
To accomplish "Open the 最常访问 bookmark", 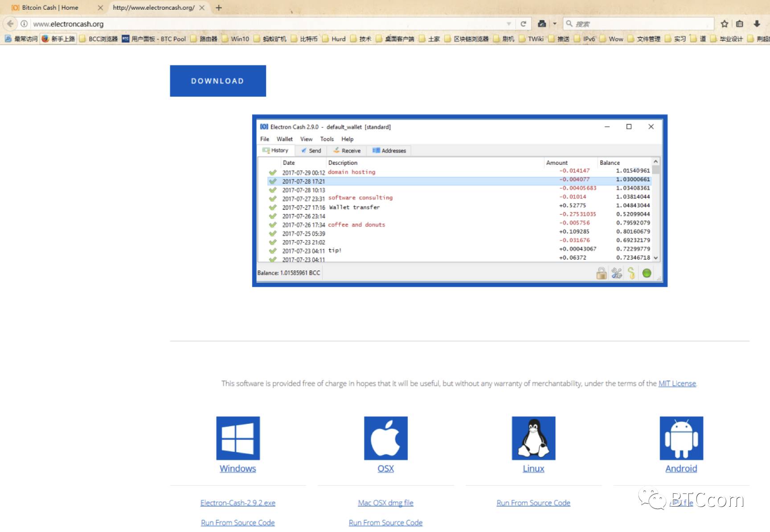I will (21, 39).
